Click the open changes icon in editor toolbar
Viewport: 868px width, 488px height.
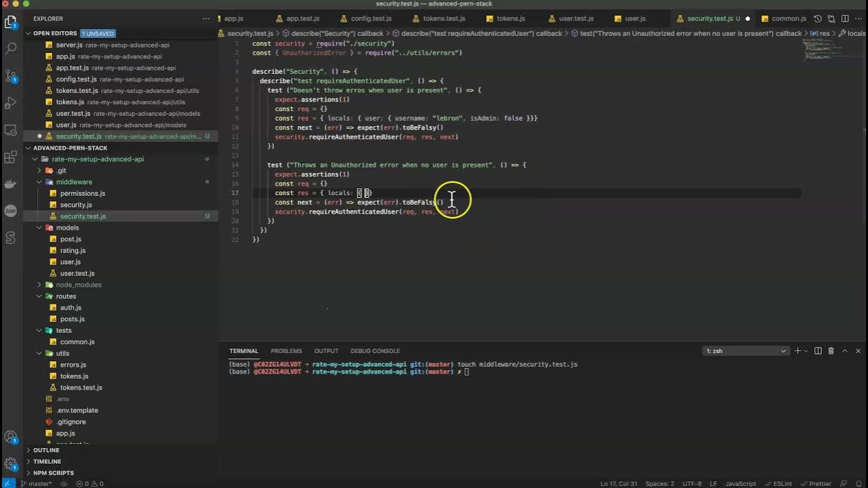[x=831, y=18]
